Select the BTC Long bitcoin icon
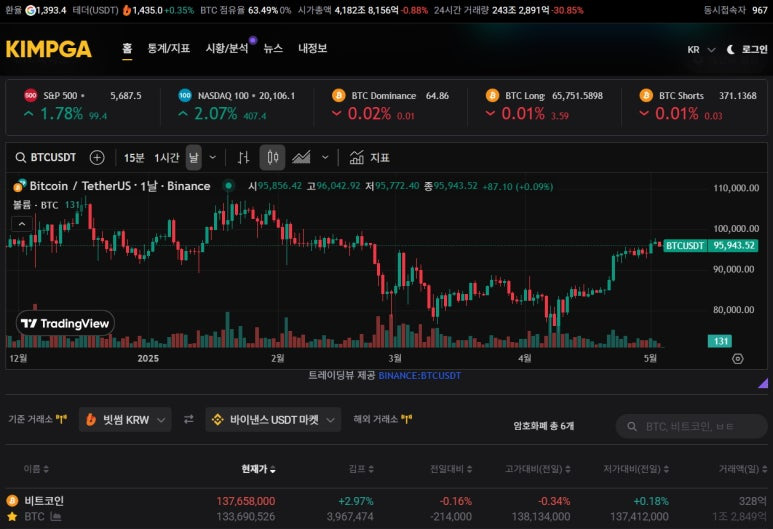This screenshot has width=773, height=529. 492,96
